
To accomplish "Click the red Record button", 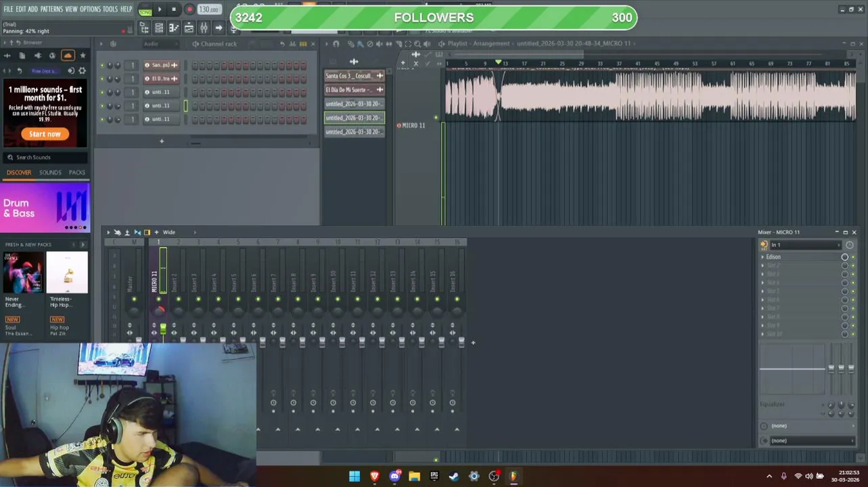I will click(189, 9).
